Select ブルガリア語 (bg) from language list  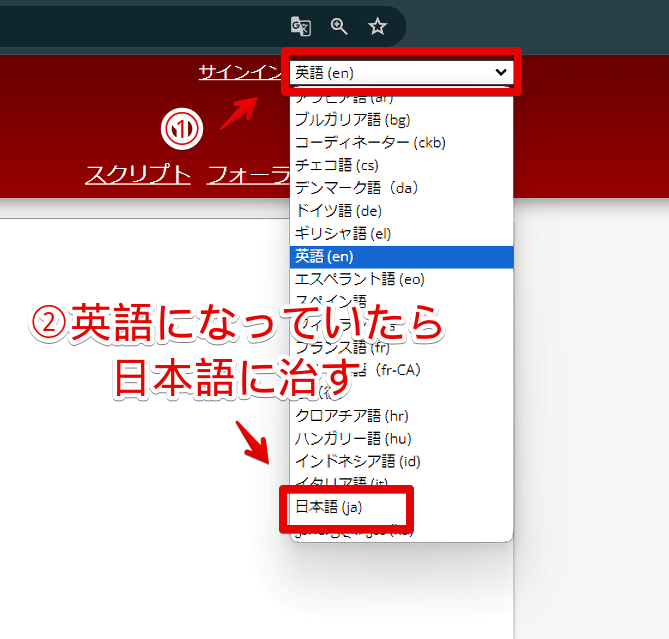[401, 120]
